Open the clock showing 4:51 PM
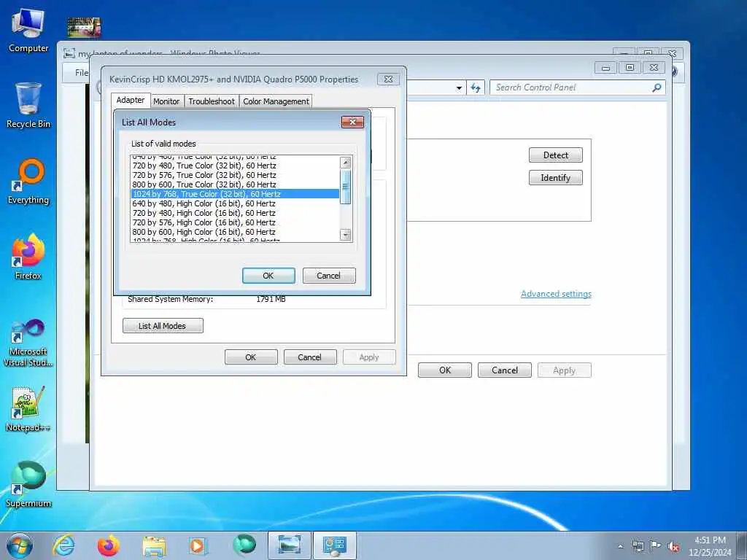This screenshot has width=747, height=560. (709, 546)
